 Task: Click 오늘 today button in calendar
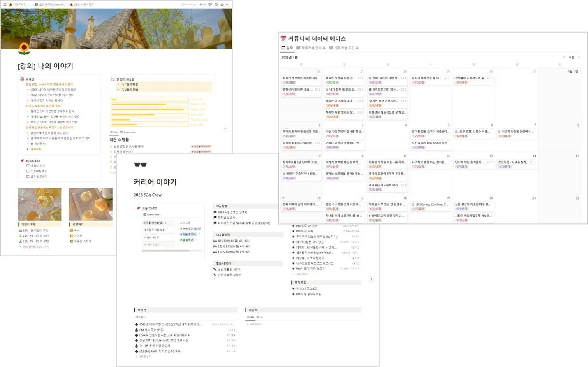[x=571, y=57]
